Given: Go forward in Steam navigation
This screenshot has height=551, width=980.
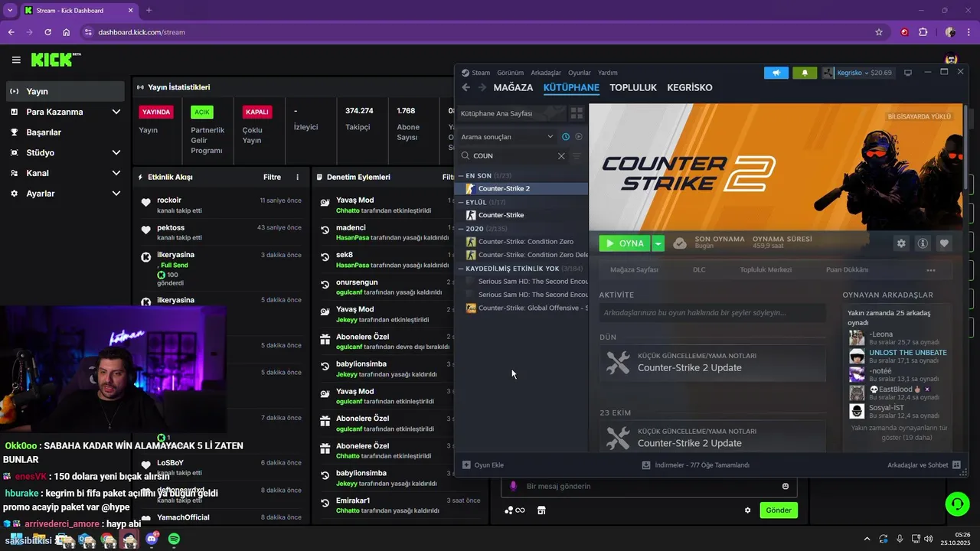Looking at the screenshot, I should 482,87.
